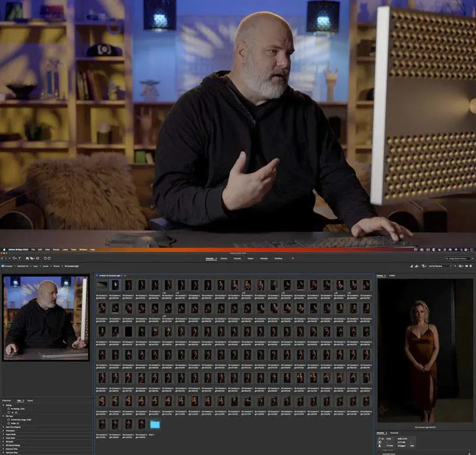476x455 pixels.
Task: Select the blue folder thumbnail in Content
Action: point(155,424)
